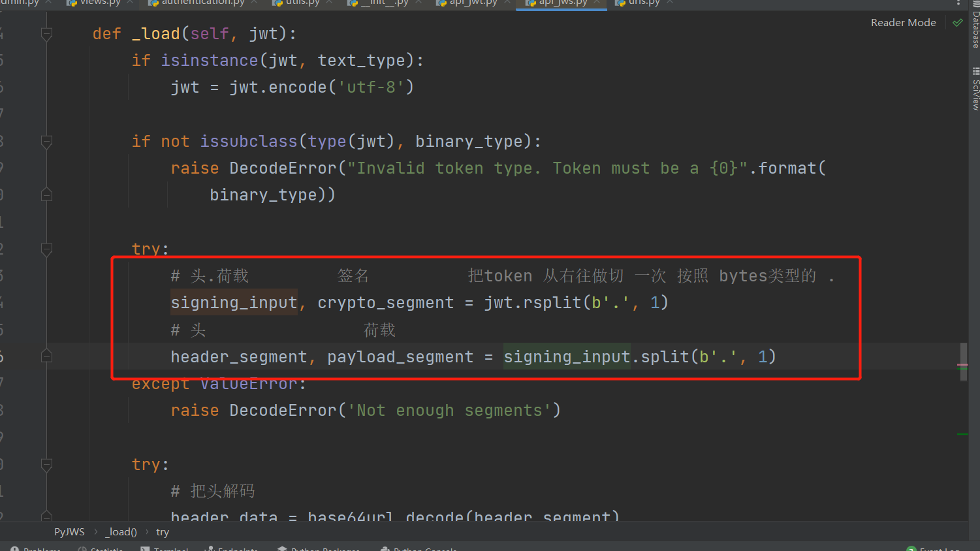Click 'ValueError' in the except clause
Screen dimensions: 980x551
pos(249,384)
